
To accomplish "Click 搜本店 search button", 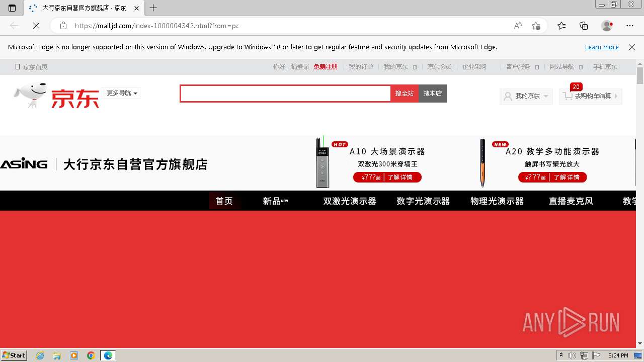I will [x=433, y=94].
